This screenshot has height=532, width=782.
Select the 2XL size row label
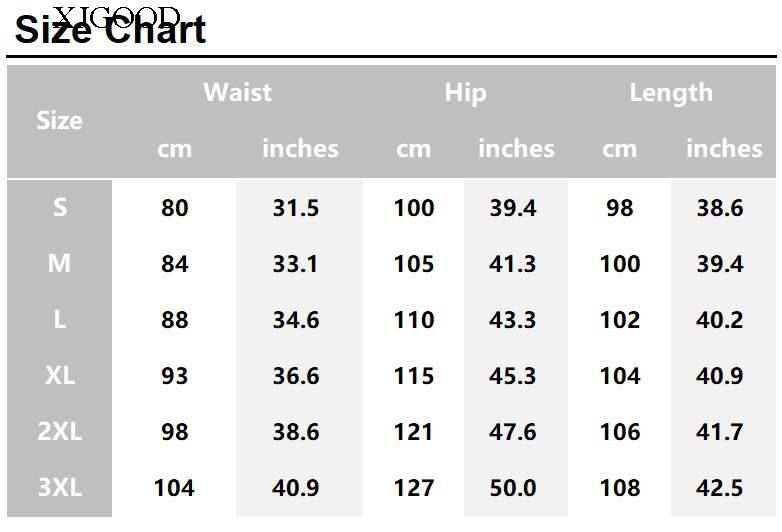click(x=60, y=432)
